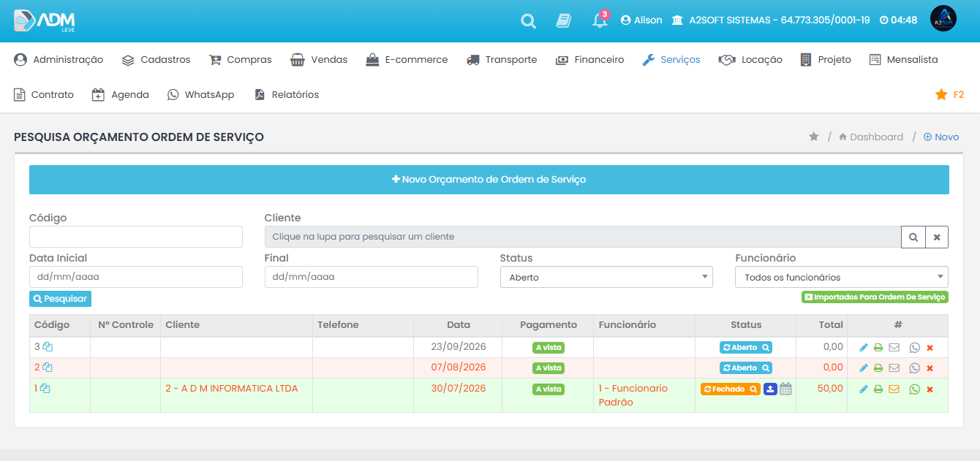This screenshot has width=980, height=461.
Task: Open the calendar icon on budget 1
Action: pyautogui.click(x=785, y=389)
